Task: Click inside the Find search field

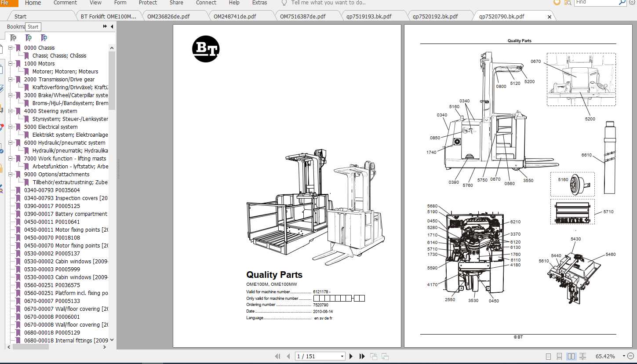Action: click(596, 3)
